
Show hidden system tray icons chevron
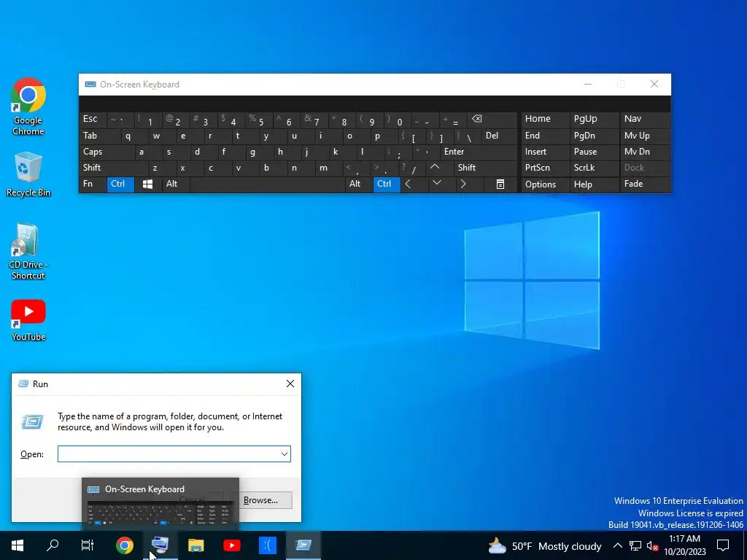coord(617,545)
